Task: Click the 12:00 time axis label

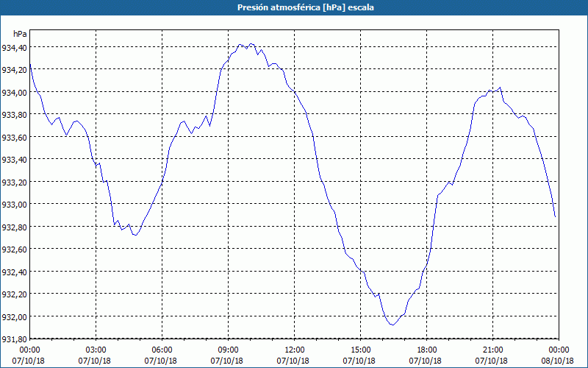Action: (x=295, y=350)
